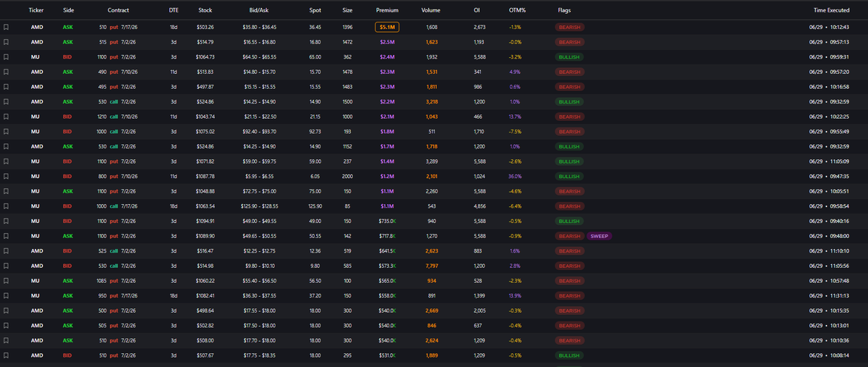The image size is (868, 367).
Task: Select the $641.5K premium value
Action: (x=387, y=251)
